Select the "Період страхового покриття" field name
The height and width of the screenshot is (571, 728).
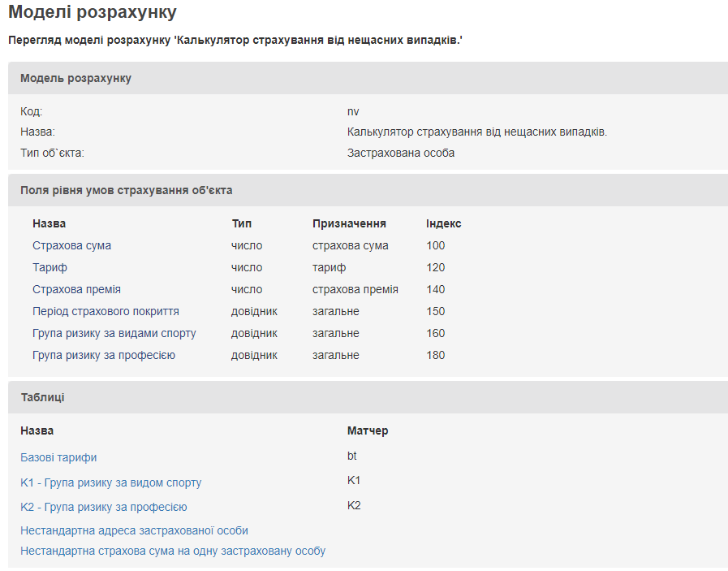coord(106,311)
